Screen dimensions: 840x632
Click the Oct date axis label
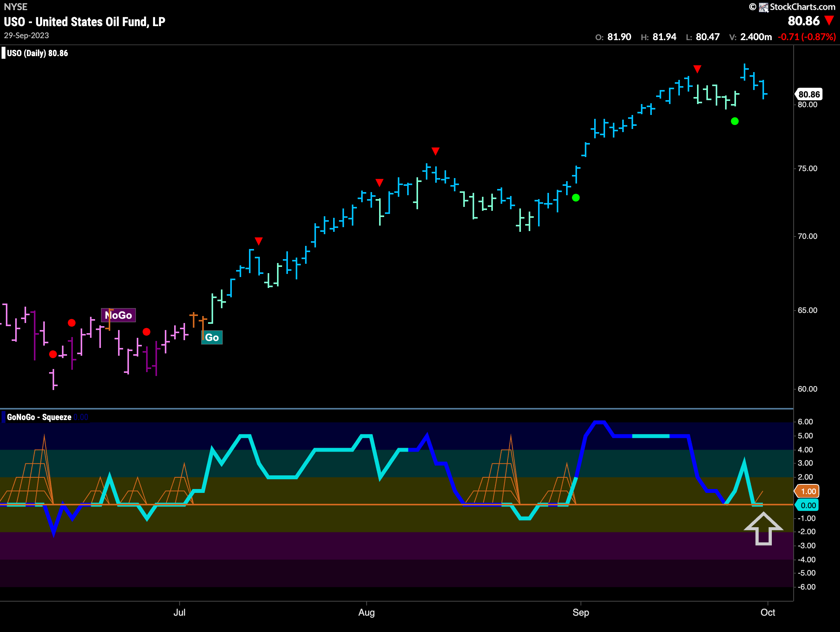(768, 612)
